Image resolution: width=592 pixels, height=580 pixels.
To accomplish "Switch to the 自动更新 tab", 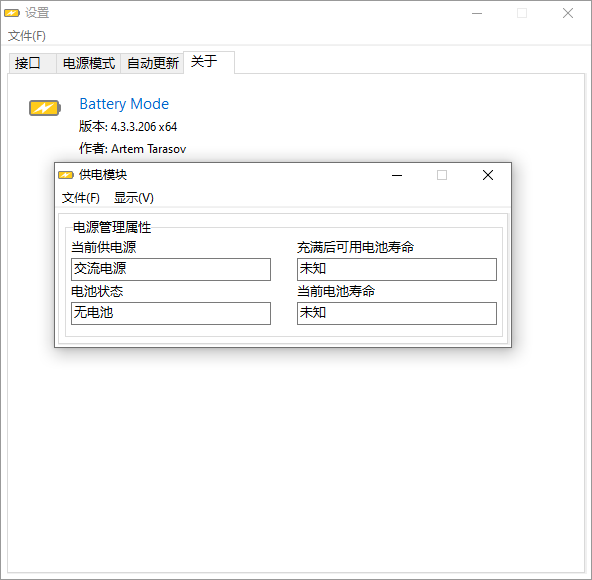I will (153, 63).
